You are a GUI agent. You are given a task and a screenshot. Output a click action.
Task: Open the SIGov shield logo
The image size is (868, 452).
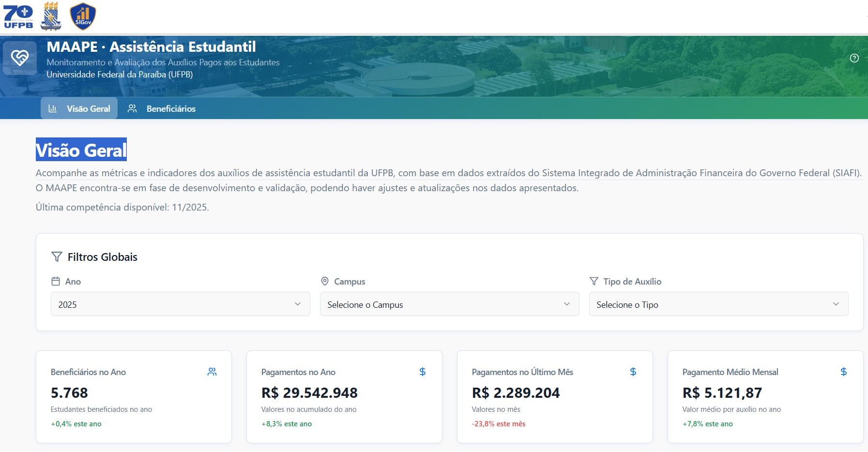(x=83, y=16)
